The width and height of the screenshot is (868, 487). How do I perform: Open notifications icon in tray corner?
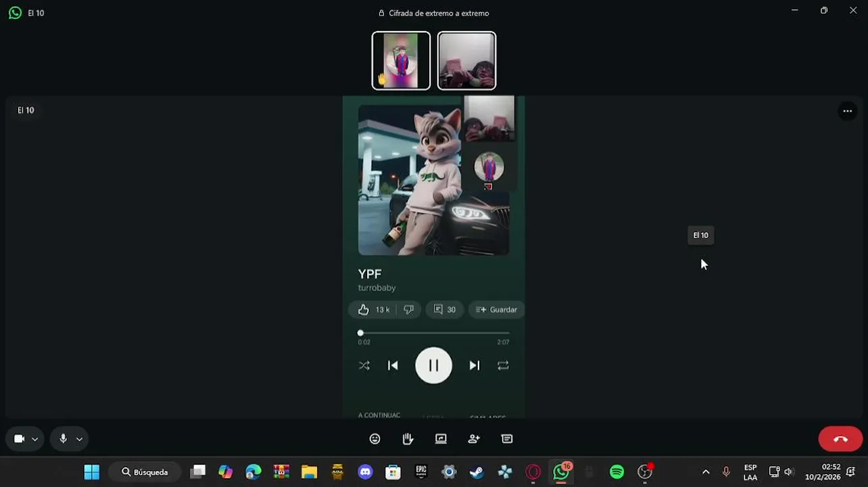[x=851, y=472]
